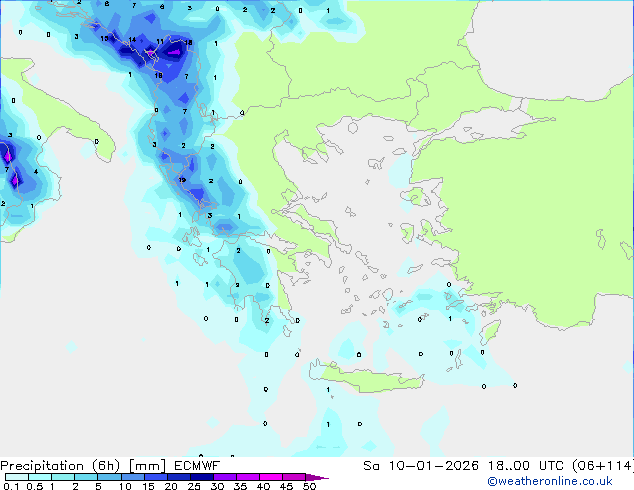Screen dimensions: 634x490
Task: Click the 1–2 mm legend swatch
Action: point(63,477)
